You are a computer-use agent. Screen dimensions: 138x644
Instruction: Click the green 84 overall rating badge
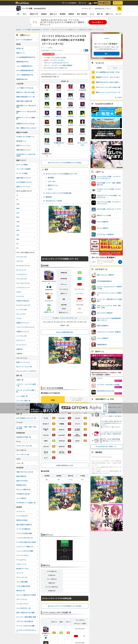(x=79, y=273)
